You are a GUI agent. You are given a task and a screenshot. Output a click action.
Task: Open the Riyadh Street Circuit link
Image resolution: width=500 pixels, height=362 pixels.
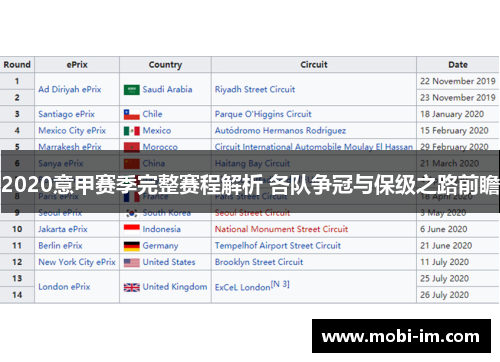(x=255, y=89)
